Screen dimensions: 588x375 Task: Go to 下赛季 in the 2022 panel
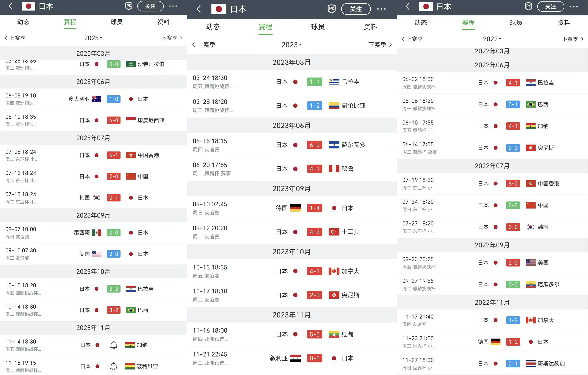click(572, 39)
